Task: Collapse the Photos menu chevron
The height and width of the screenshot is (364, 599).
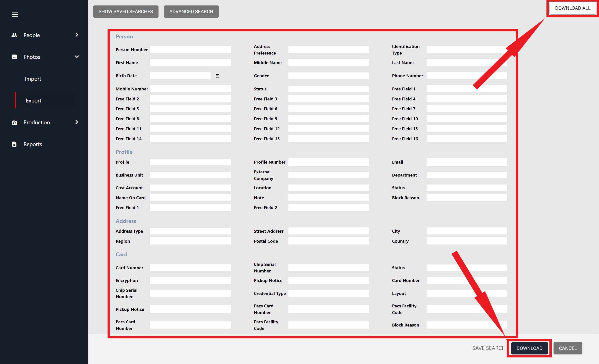Action: pos(77,57)
